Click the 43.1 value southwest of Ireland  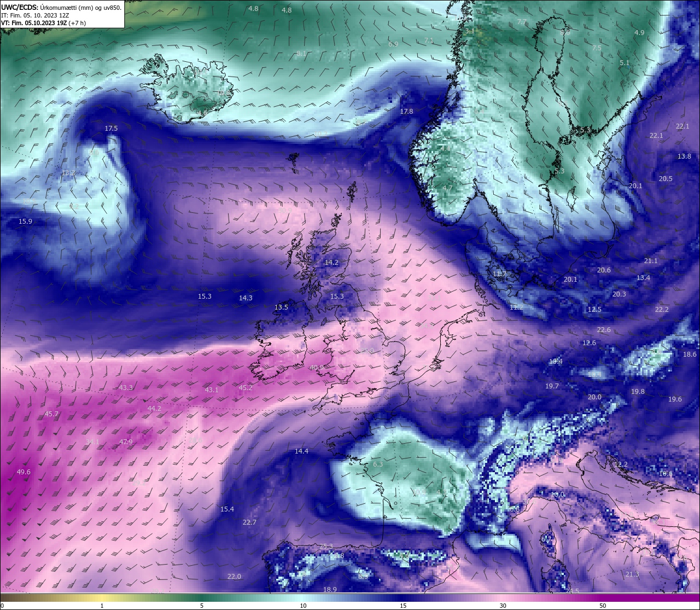point(211,390)
